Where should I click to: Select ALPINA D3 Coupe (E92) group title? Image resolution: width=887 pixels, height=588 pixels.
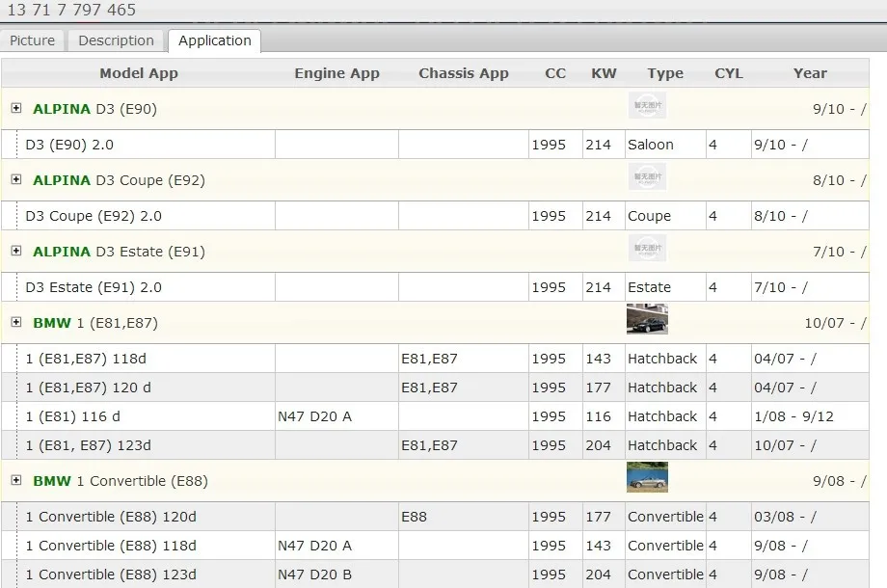[x=119, y=180]
